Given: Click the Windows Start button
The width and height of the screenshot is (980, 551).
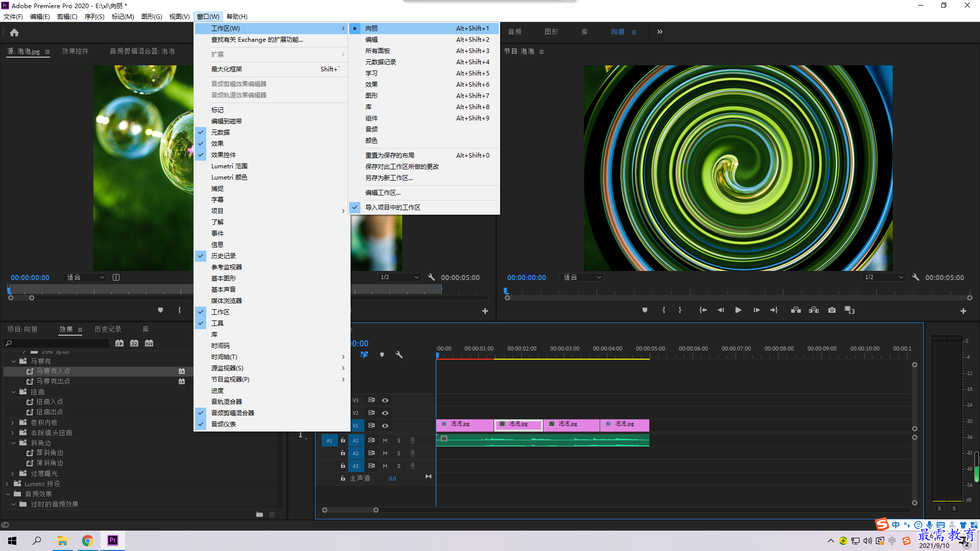Looking at the screenshot, I should (12, 540).
